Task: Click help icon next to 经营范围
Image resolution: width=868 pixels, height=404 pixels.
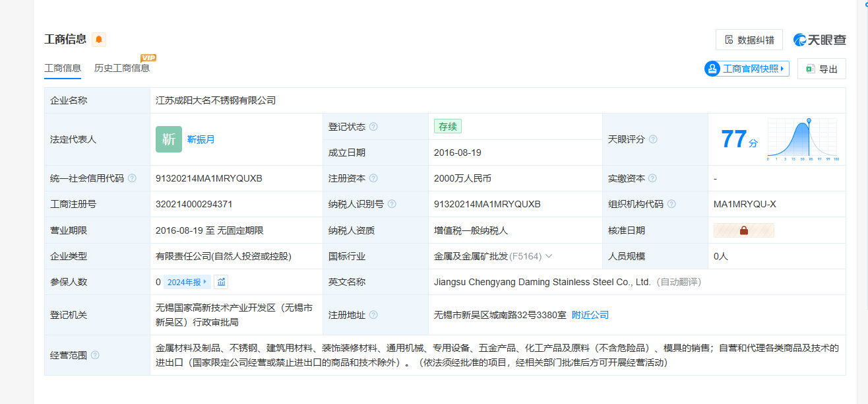Action: click(x=95, y=355)
